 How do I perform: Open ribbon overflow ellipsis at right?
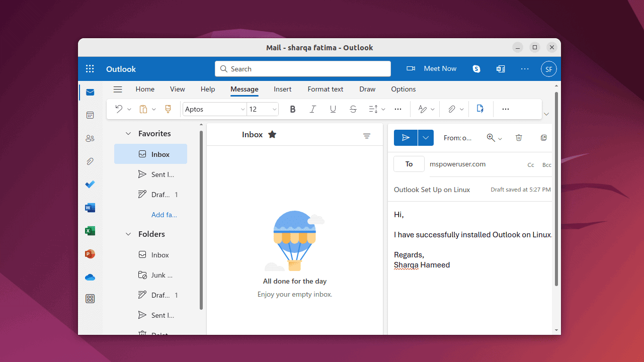pos(506,109)
